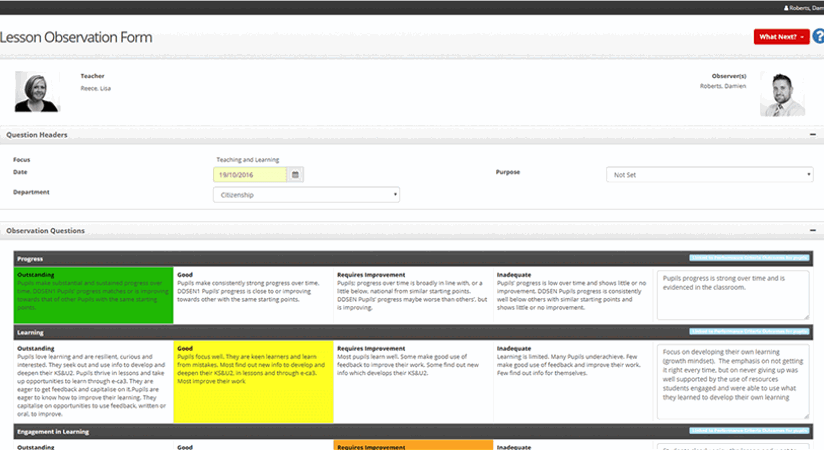Screen dimensions: 824x450
Task: Click the Teaching and Learning focus value
Action: pyautogui.click(x=248, y=160)
